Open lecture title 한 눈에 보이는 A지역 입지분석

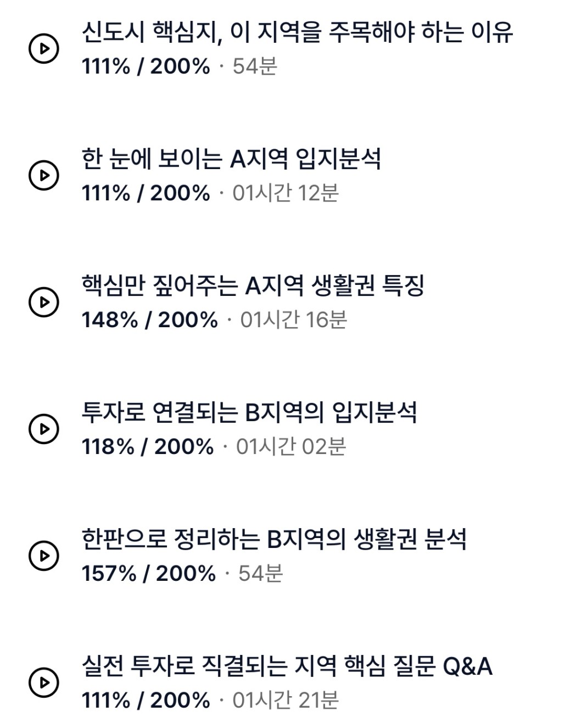231,159
